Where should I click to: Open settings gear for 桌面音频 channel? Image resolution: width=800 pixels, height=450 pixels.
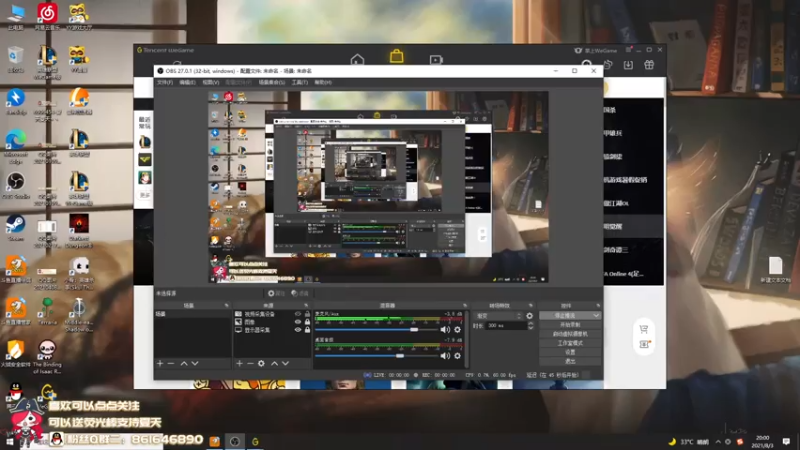tap(457, 356)
